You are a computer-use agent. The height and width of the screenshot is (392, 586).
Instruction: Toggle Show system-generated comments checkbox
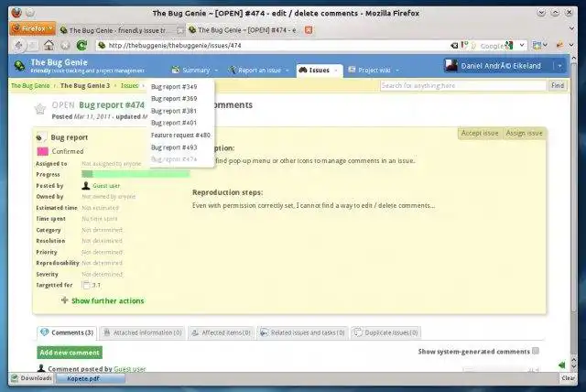[536, 351]
